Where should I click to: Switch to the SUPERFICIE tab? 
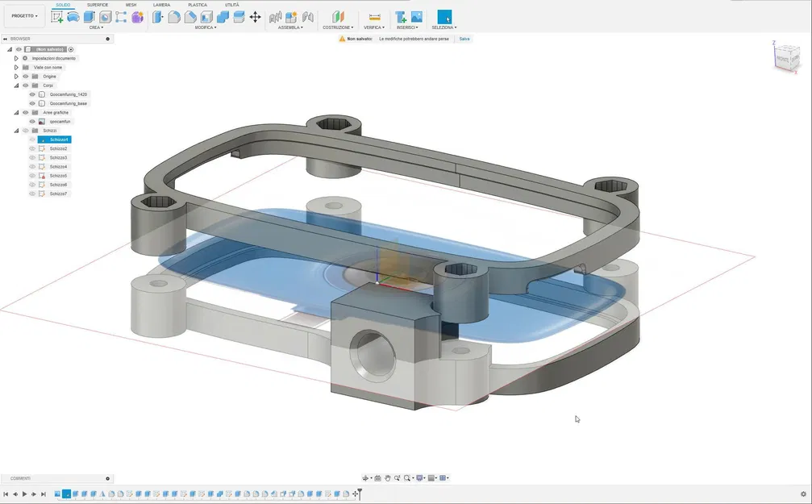click(98, 5)
